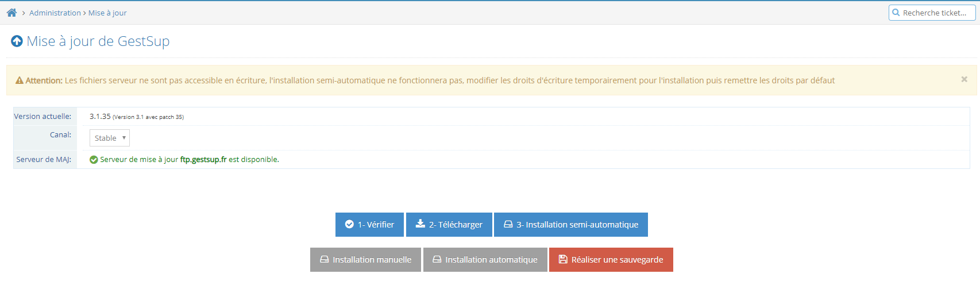Click the Canal label

(x=60, y=135)
